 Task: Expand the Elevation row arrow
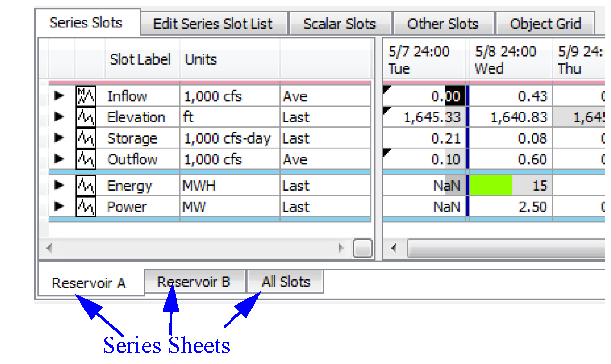(x=59, y=117)
